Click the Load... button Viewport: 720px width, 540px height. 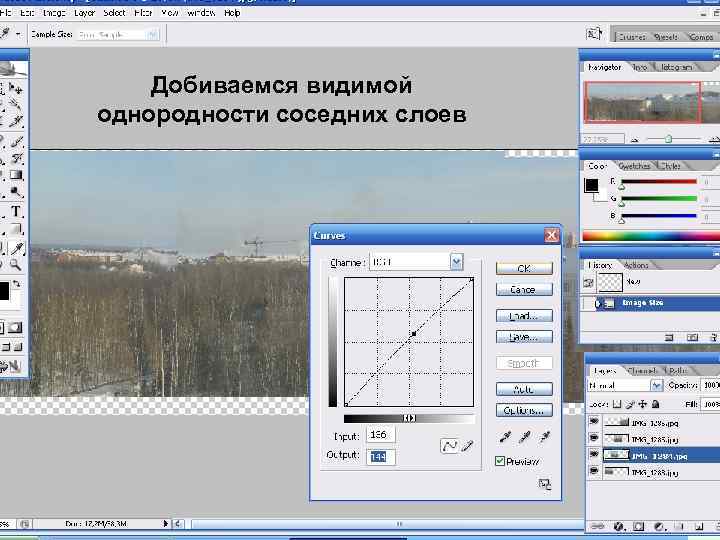click(x=524, y=316)
